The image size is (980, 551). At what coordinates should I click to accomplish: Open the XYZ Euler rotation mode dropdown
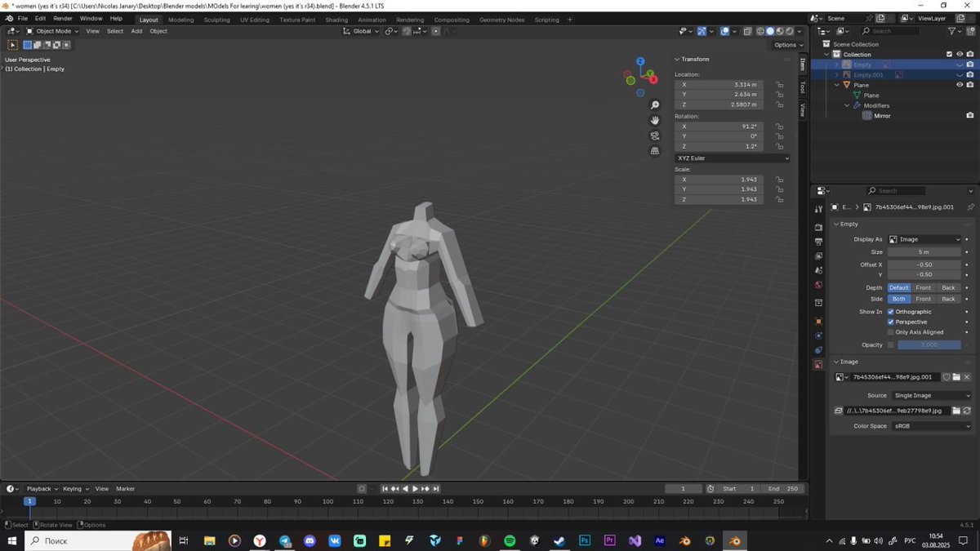click(733, 158)
